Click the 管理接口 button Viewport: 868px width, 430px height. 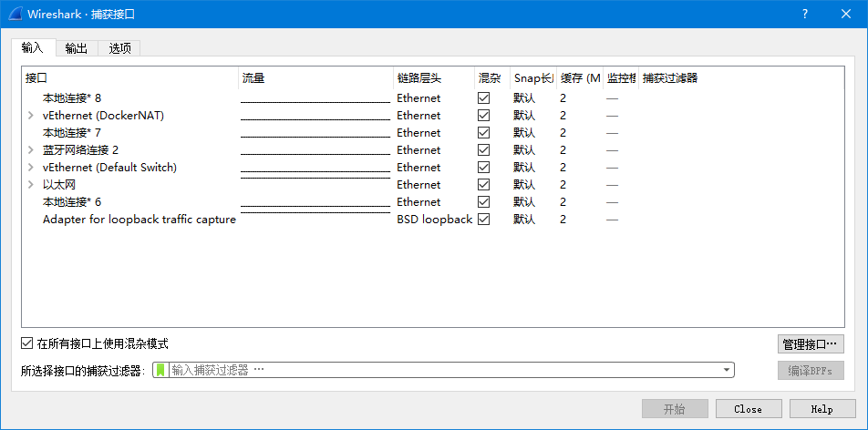[x=811, y=344]
